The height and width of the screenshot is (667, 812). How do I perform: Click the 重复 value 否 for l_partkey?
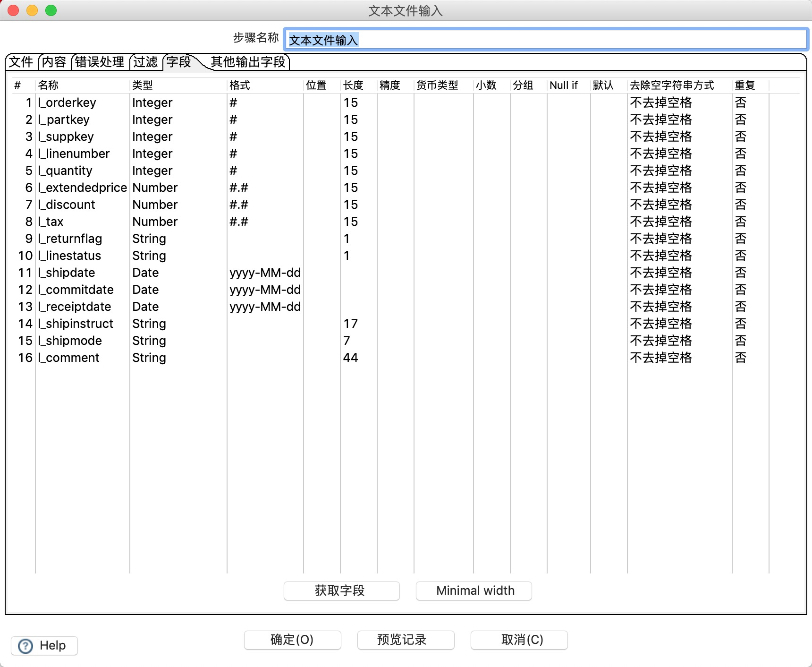[x=740, y=120]
